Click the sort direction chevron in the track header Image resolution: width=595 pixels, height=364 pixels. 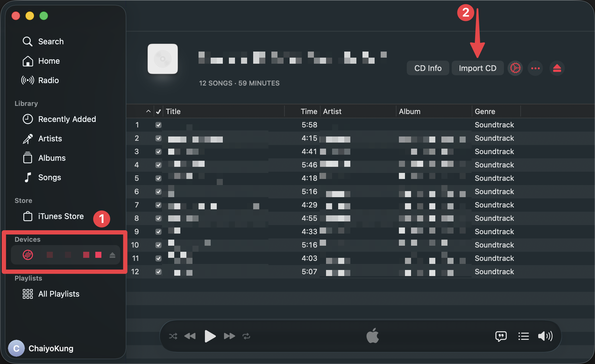148,111
